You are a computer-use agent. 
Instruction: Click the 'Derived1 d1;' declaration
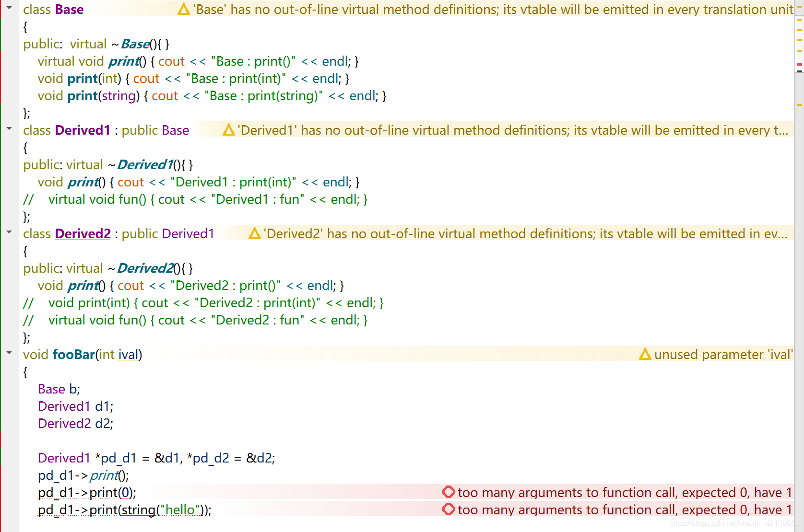click(x=76, y=406)
